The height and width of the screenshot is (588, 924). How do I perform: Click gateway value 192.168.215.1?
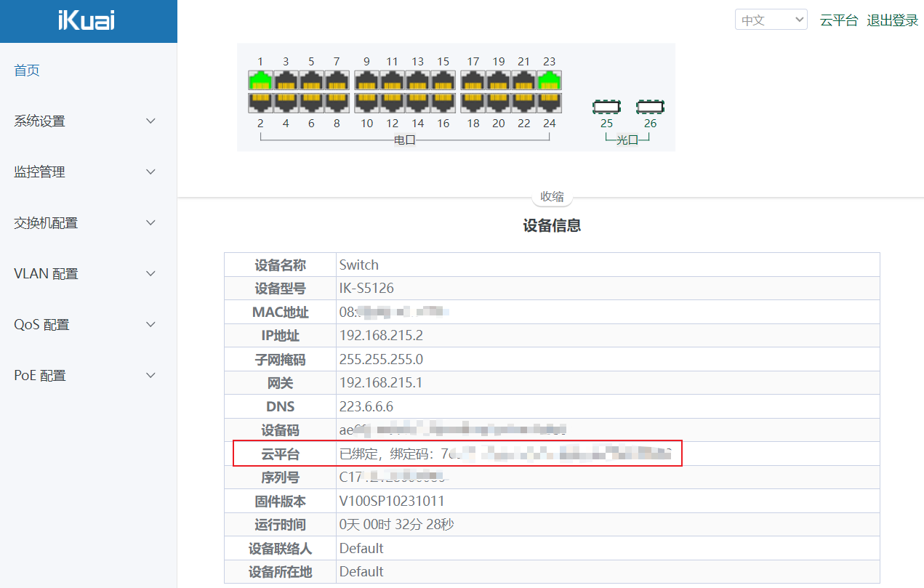[381, 383]
